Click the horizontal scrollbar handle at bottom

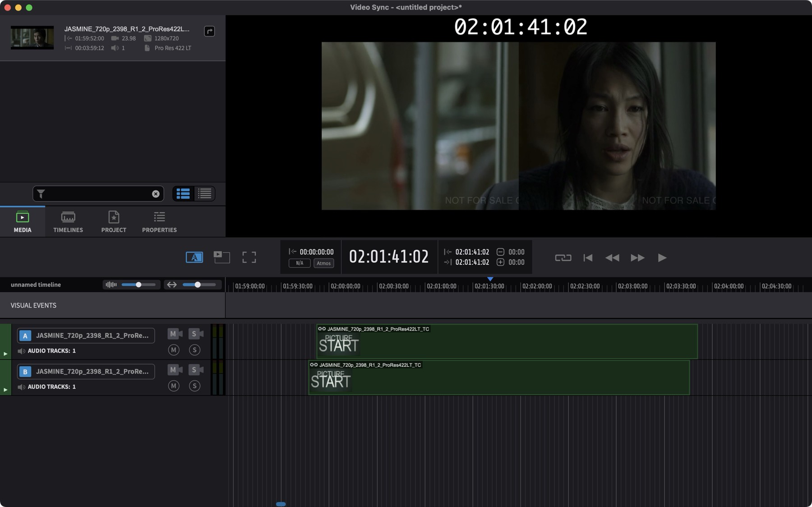[281, 504]
